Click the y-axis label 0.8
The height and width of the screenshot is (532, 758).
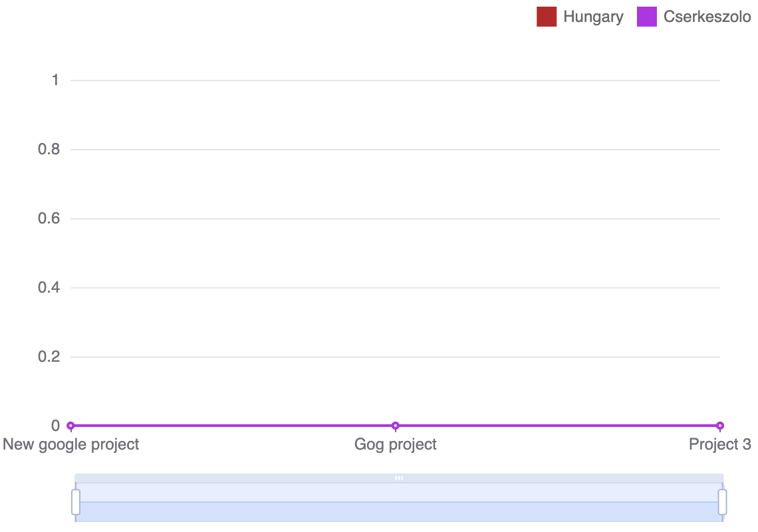(49, 150)
